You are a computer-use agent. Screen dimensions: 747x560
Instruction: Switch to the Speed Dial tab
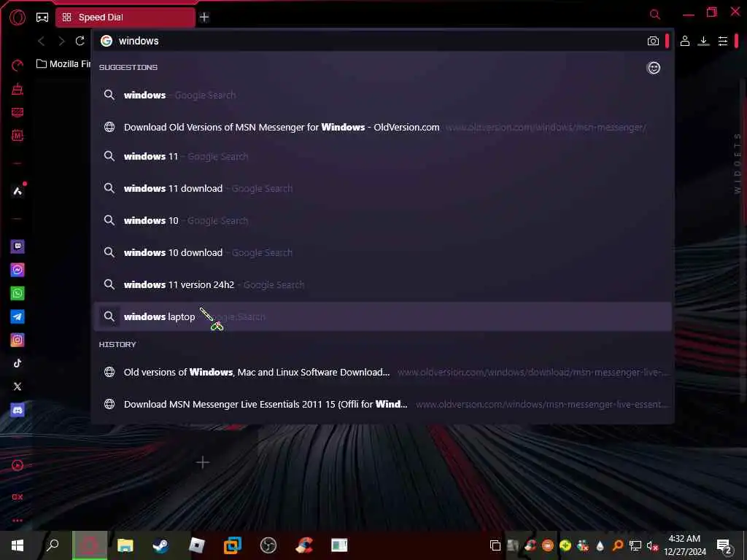coord(125,17)
